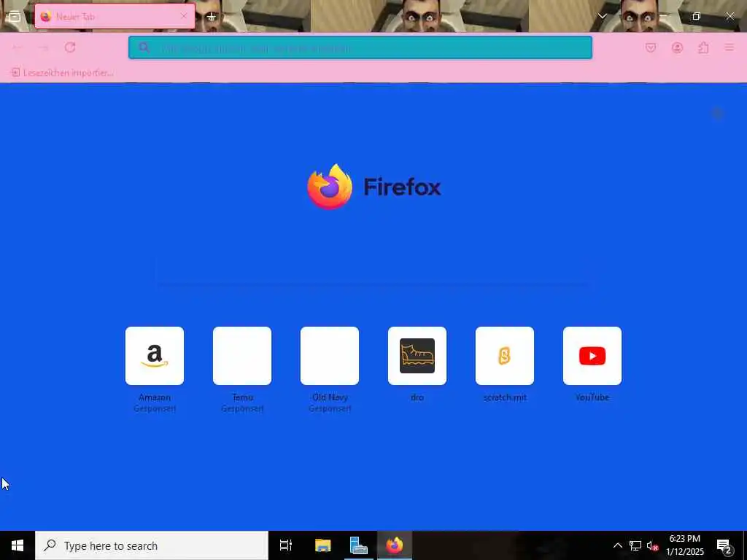Open File Explorer from the taskbar
The width and height of the screenshot is (747, 560).
(323, 545)
